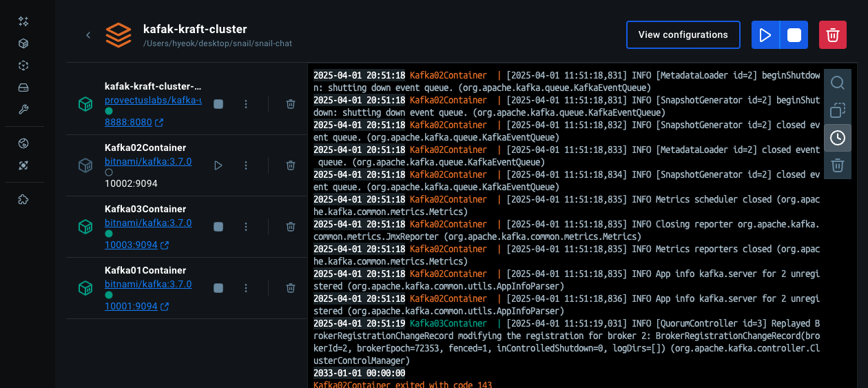
Task: Click the green Kafka03Container label in logs
Action: (448, 323)
